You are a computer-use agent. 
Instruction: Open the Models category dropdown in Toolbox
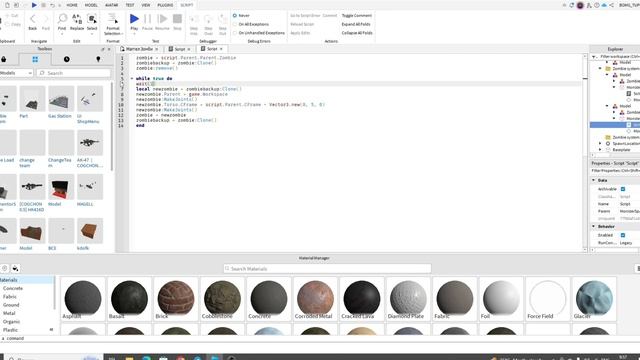[16, 73]
